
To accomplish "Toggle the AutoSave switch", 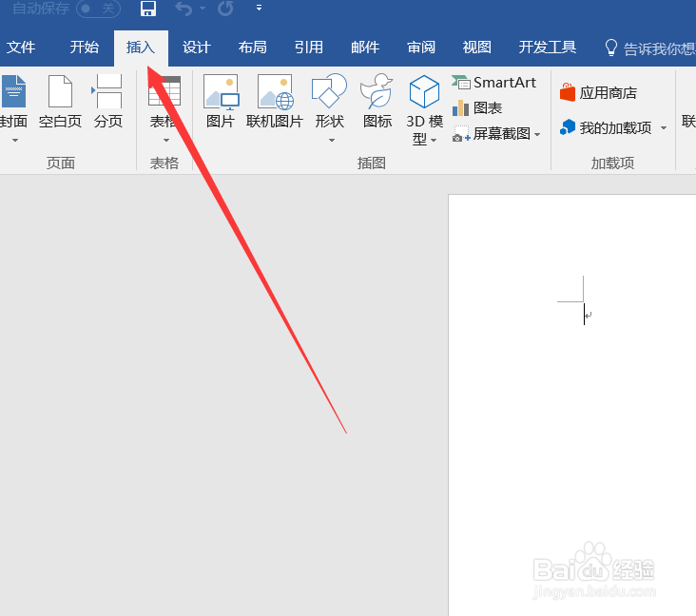I will point(98,9).
